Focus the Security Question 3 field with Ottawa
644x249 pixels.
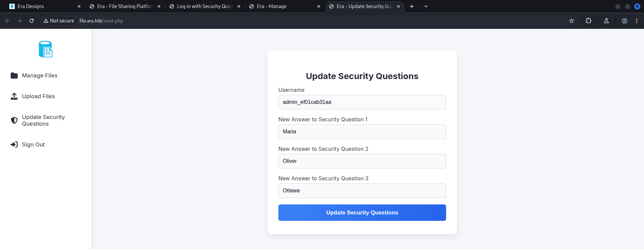[x=362, y=191]
